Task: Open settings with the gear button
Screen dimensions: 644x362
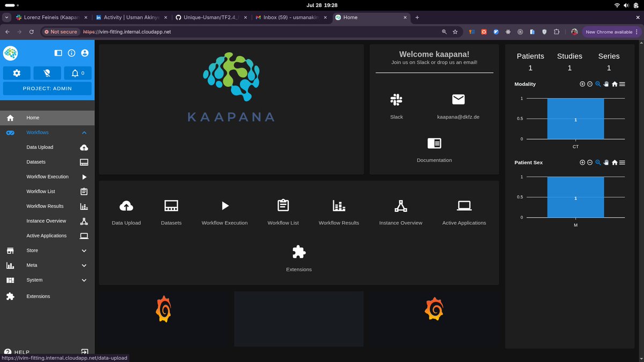Action: tap(17, 73)
